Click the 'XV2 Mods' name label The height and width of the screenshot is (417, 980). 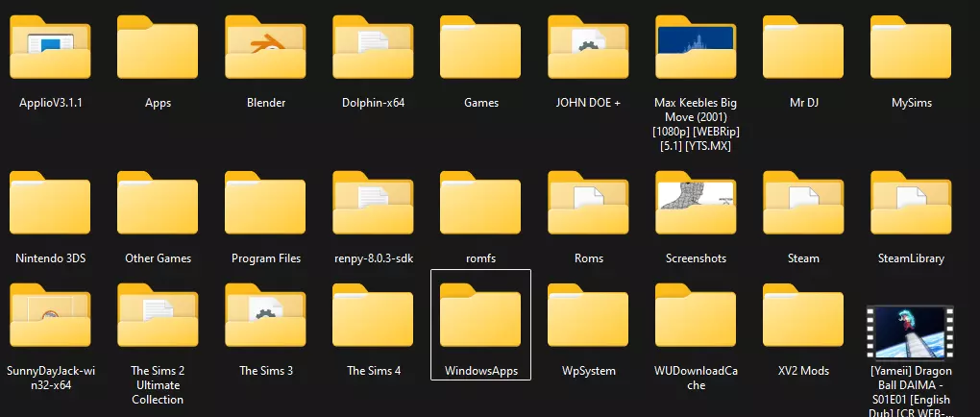click(804, 371)
